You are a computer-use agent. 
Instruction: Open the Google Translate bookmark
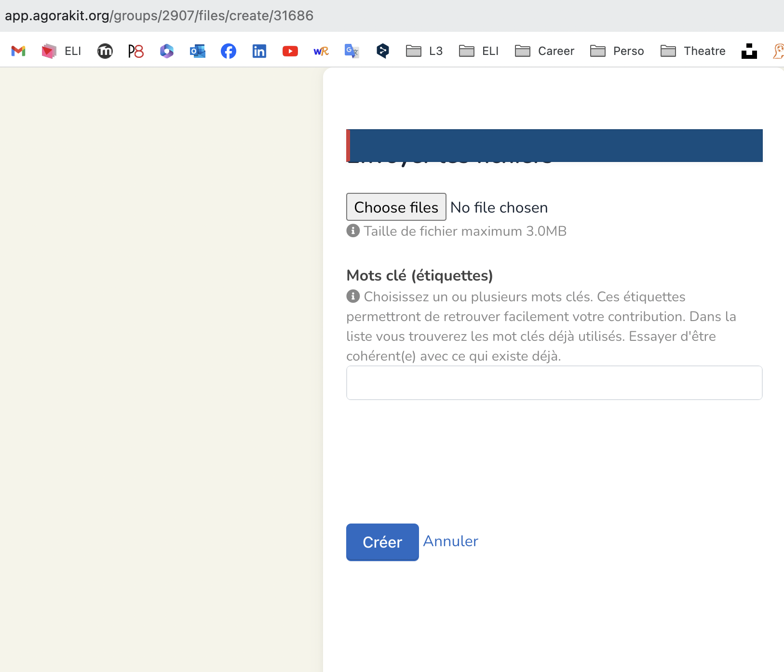click(352, 51)
